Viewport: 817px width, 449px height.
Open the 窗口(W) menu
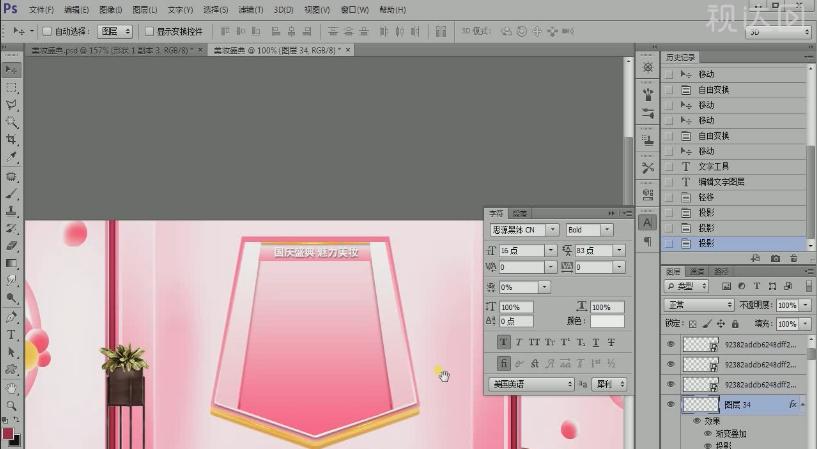click(x=355, y=10)
